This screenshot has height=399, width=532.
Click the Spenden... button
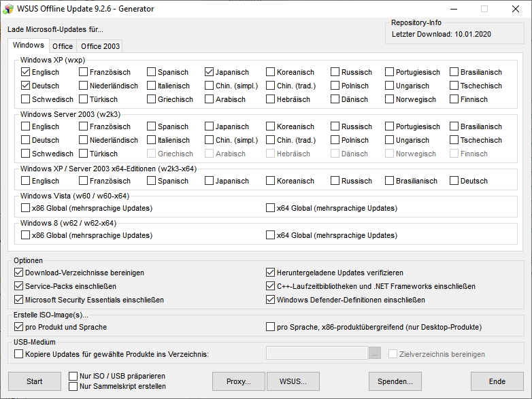[395, 381]
